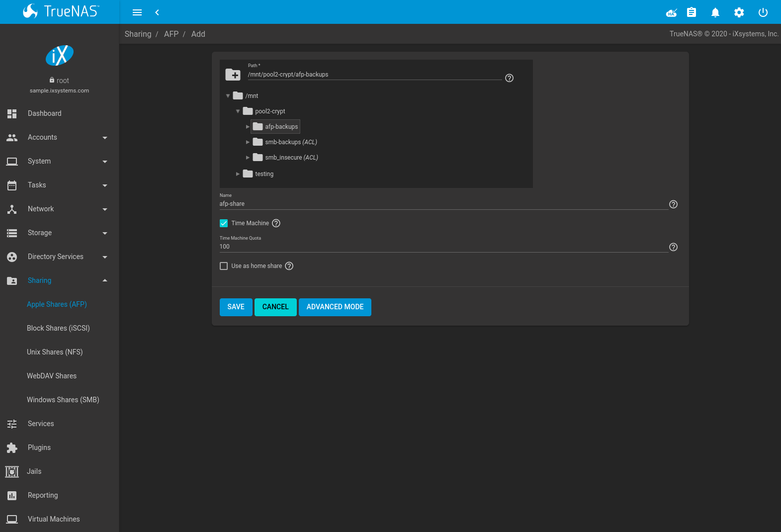Expand the smb_insecure folder node
The image size is (781, 532).
coord(248,158)
